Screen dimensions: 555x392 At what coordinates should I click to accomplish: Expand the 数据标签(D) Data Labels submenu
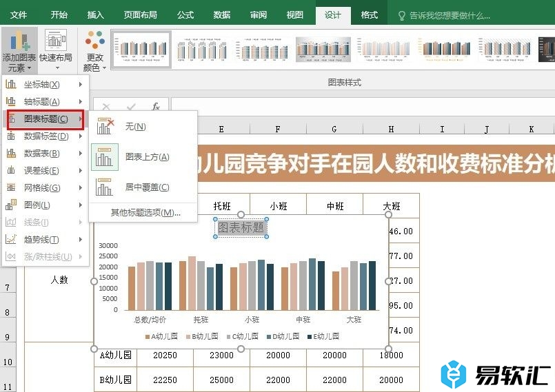46,136
